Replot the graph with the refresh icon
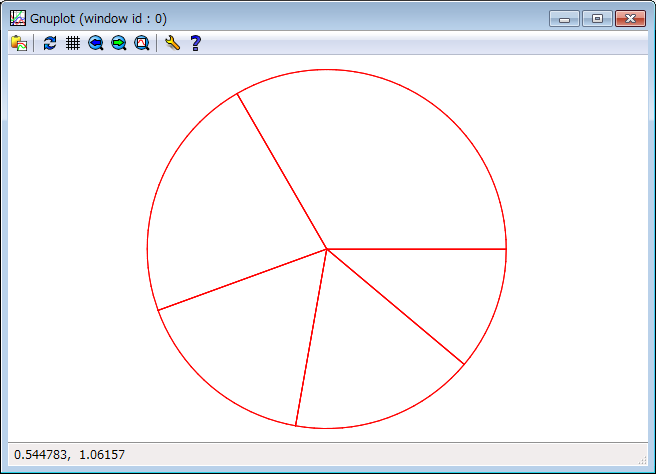This screenshot has height=474, width=656. [50, 43]
